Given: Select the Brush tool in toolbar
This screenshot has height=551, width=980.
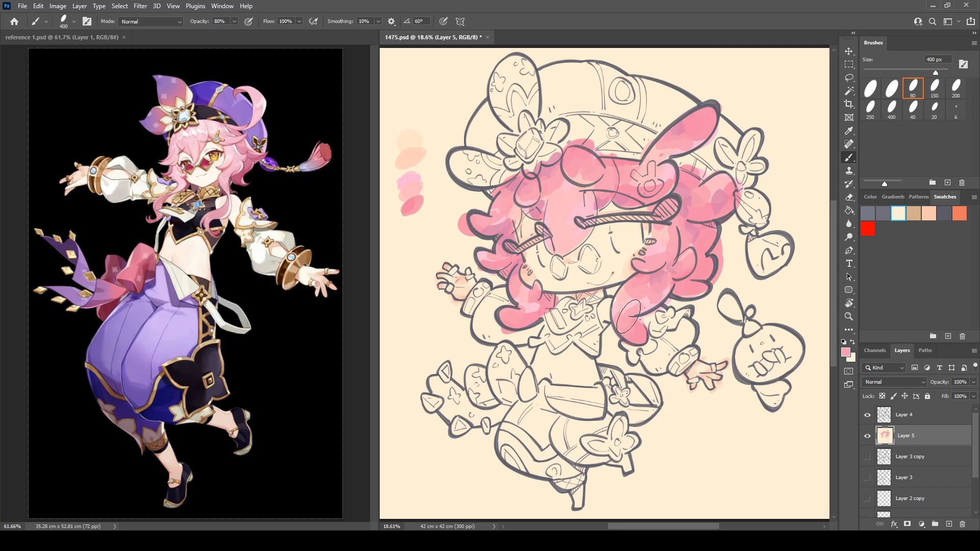Looking at the screenshot, I should click(x=849, y=157).
